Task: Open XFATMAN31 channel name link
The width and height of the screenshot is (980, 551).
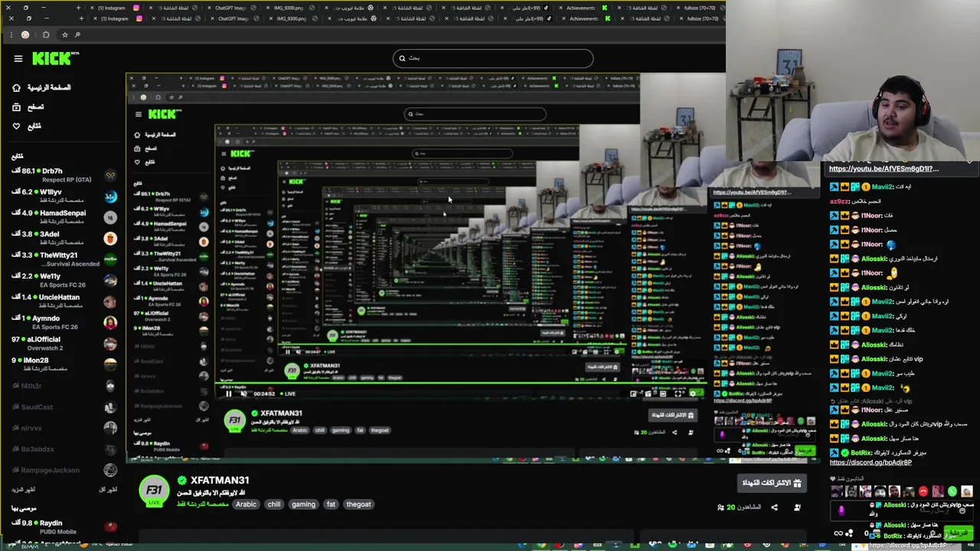Action: point(220,480)
